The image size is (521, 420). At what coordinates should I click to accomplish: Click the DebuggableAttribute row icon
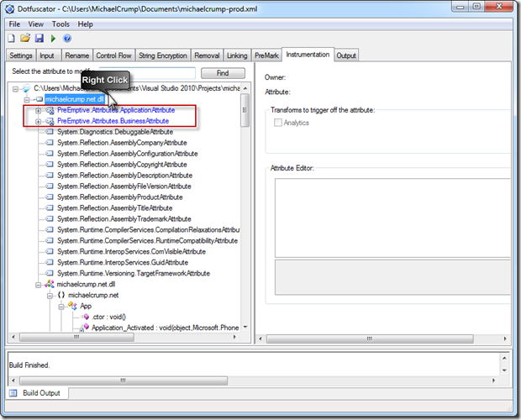tap(50, 132)
